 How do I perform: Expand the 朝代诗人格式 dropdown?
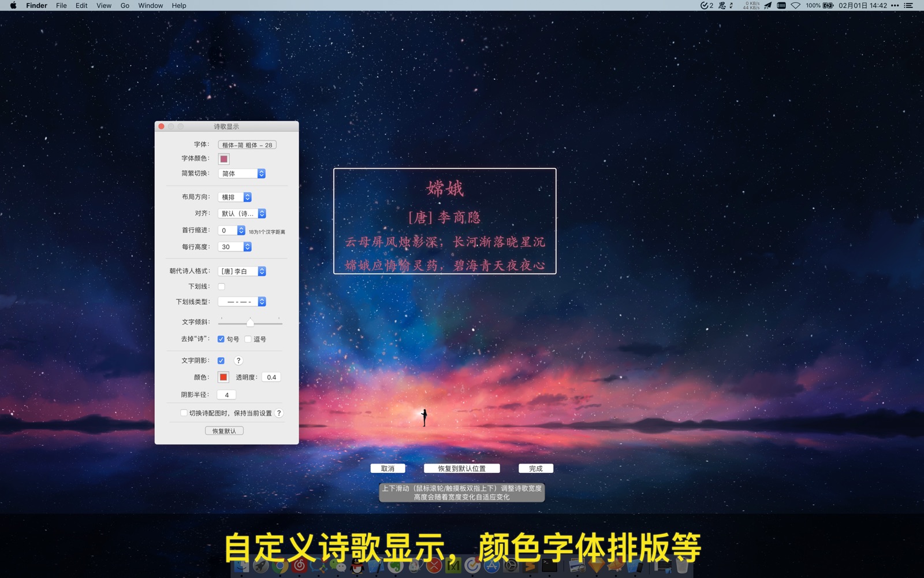click(241, 272)
